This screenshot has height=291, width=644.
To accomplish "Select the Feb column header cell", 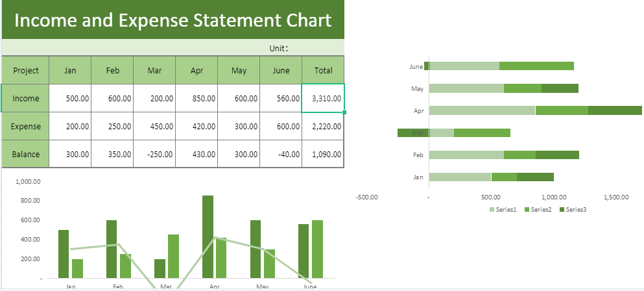I will pos(112,70).
